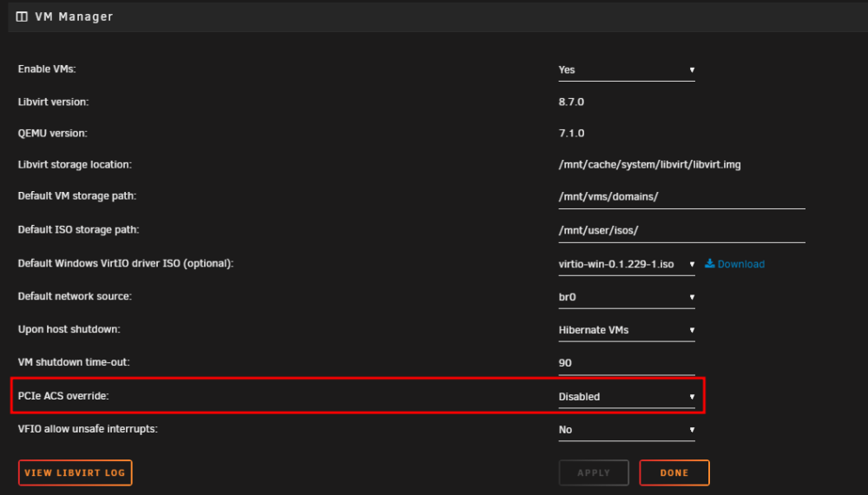868x495 pixels.
Task: Click the PCIe ACS override label
Action: [x=63, y=396]
